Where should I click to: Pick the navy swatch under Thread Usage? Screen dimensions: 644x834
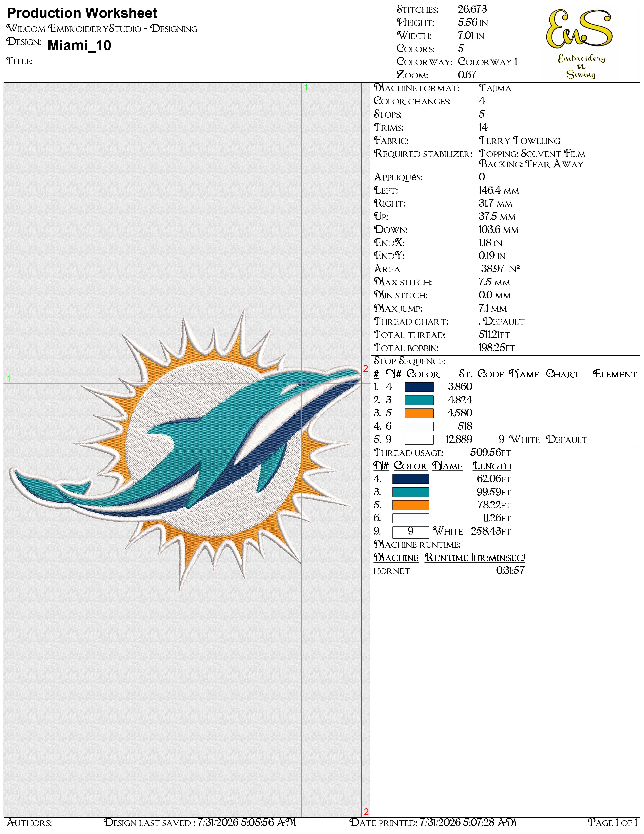(410, 479)
